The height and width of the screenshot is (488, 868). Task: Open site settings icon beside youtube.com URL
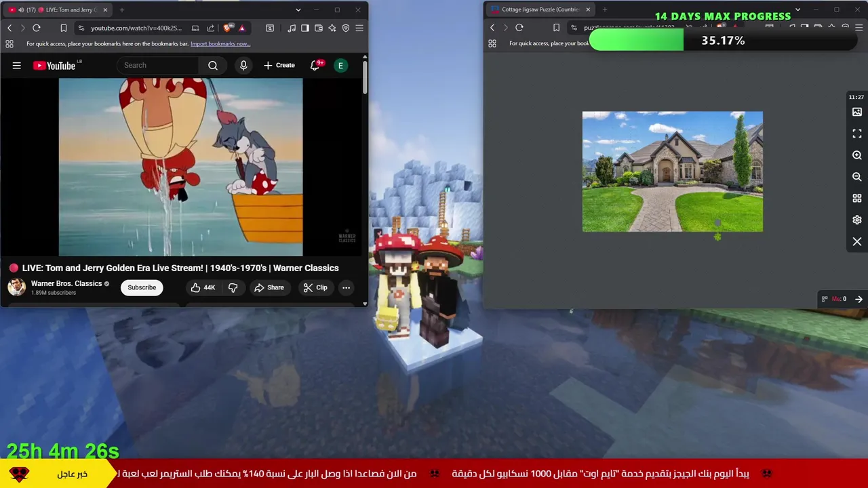(81, 28)
